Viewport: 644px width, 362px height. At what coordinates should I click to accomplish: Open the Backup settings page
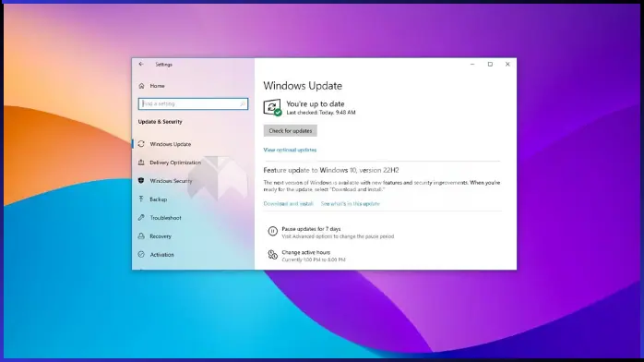158,199
